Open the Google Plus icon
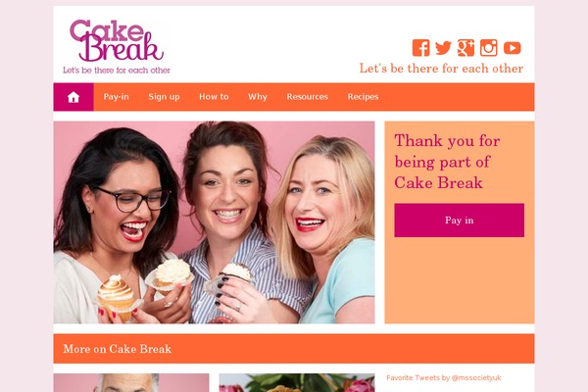Viewport: 588px width, 392px height. click(x=465, y=48)
